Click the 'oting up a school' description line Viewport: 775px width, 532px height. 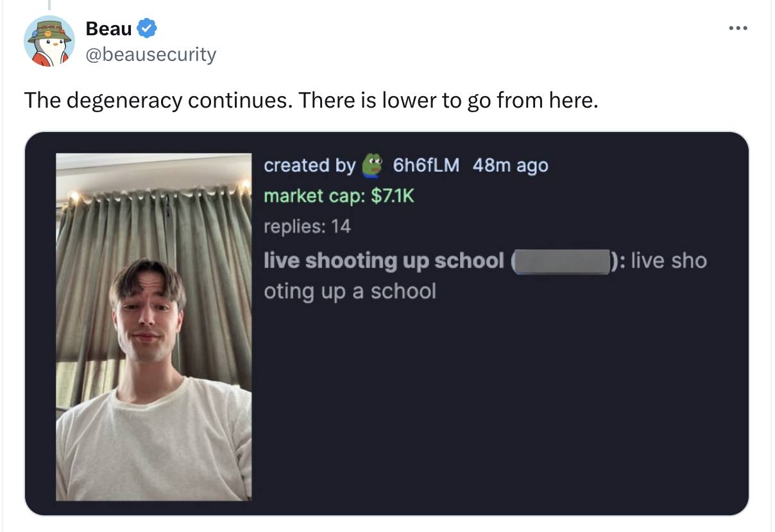(350, 291)
